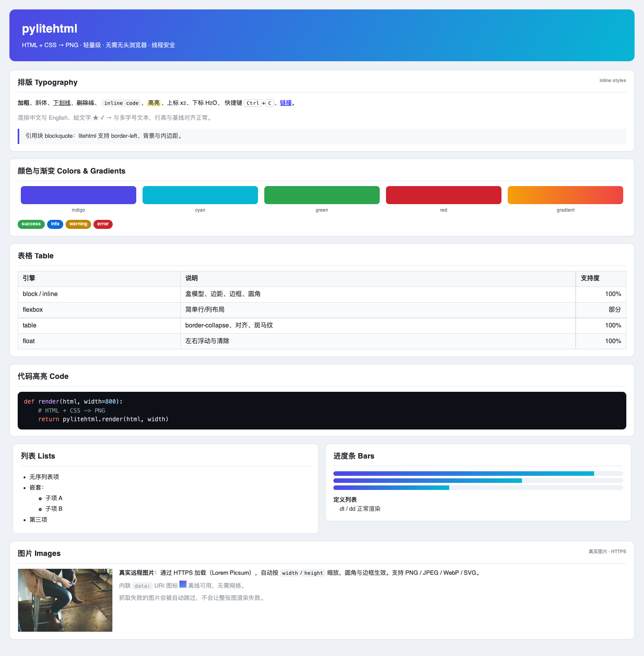The width and height of the screenshot is (644, 656).
Task: Click the inline code snippet
Action: [121, 103]
